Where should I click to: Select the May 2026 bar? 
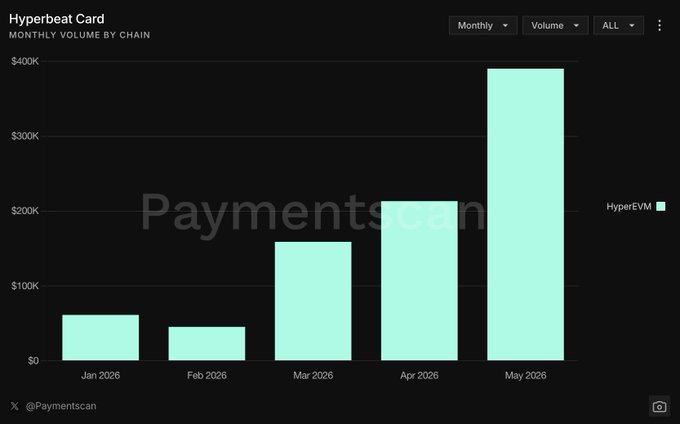pyautogui.click(x=526, y=214)
